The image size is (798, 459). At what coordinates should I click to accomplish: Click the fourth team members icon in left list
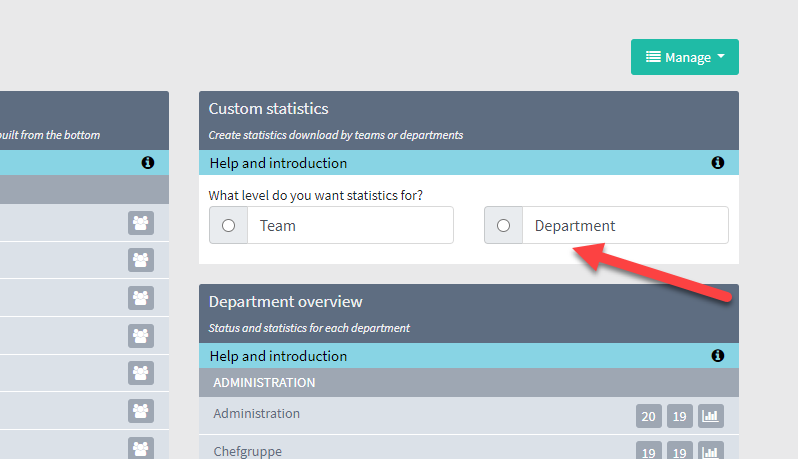tap(141, 335)
